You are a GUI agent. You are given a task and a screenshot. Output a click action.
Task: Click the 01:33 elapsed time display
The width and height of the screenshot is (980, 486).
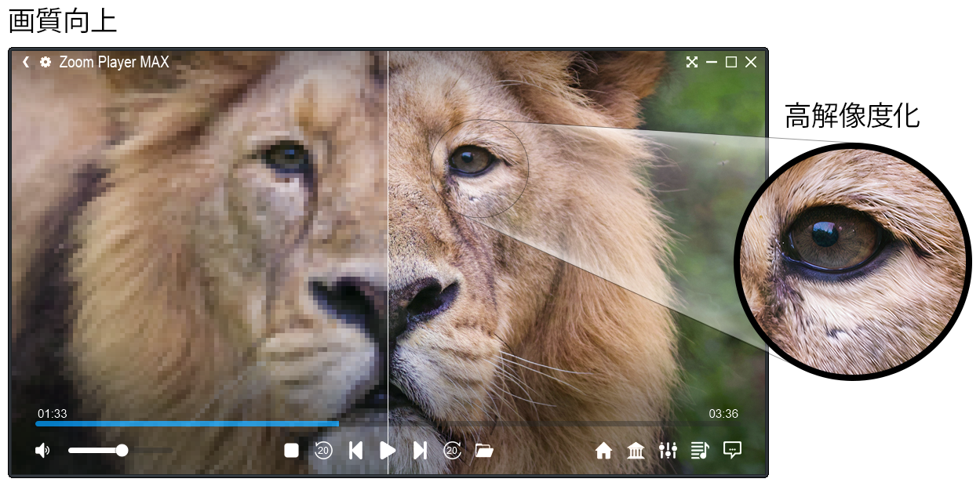tap(53, 414)
